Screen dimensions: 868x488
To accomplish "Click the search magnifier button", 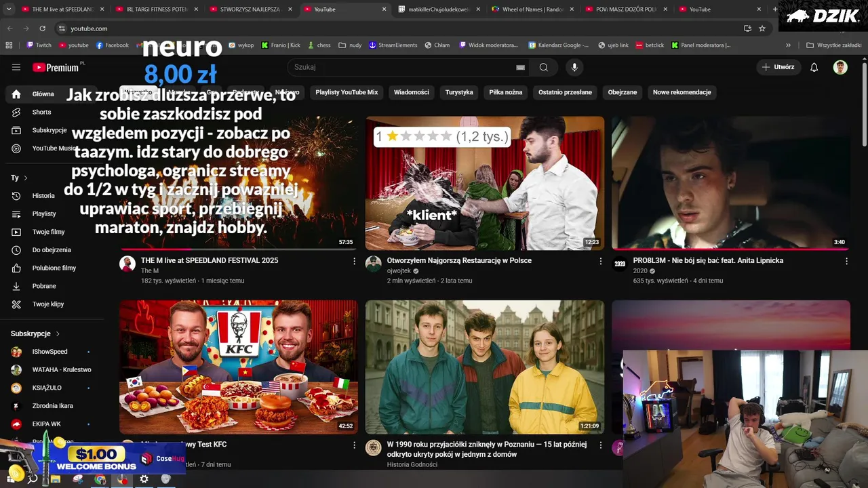I will point(544,67).
